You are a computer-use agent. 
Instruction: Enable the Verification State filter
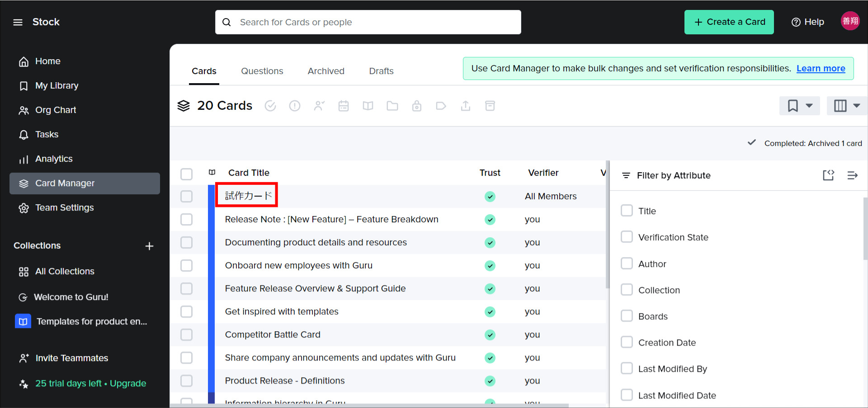627,237
